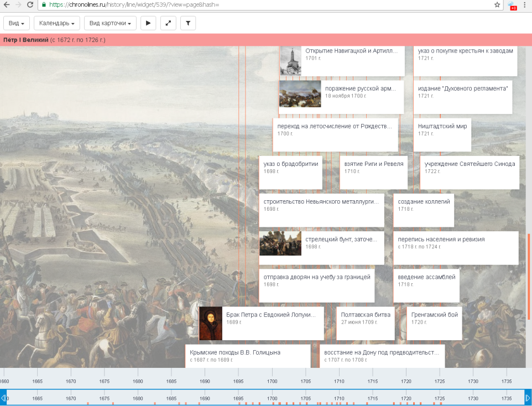532x406 pixels.
Task: Open the учреждение Святейшего Синода card
Action: point(470,172)
